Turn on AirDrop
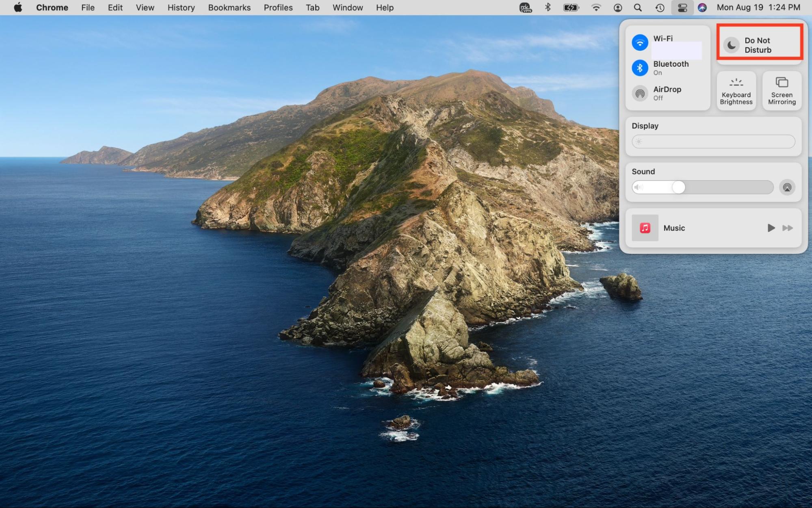The width and height of the screenshot is (812, 508). [x=640, y=93]
